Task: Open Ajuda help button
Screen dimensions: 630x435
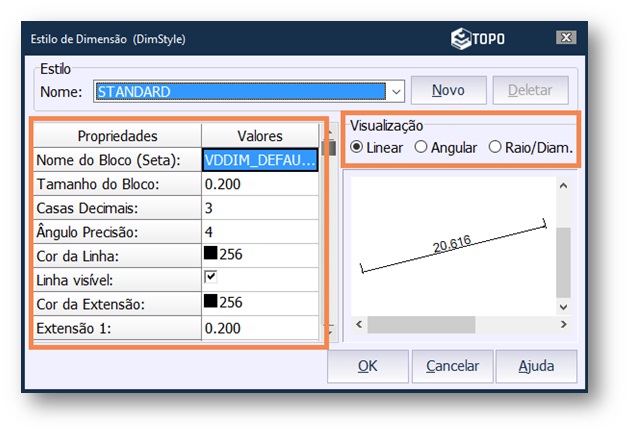Action: pyautogui.click(x=536, y=366)
